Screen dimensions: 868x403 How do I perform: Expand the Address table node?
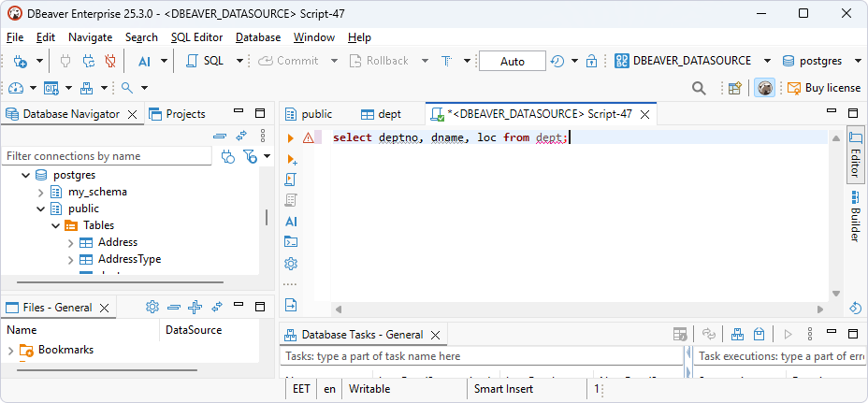70,243
